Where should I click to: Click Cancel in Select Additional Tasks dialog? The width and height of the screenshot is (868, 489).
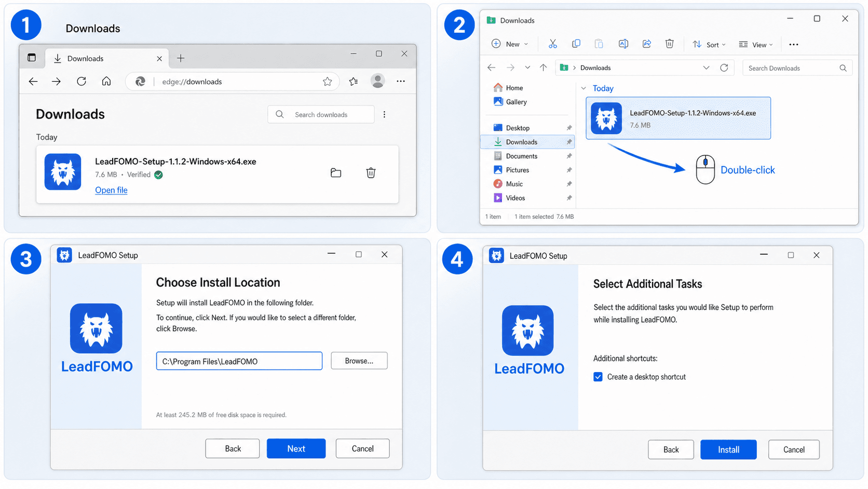point(794,450)
